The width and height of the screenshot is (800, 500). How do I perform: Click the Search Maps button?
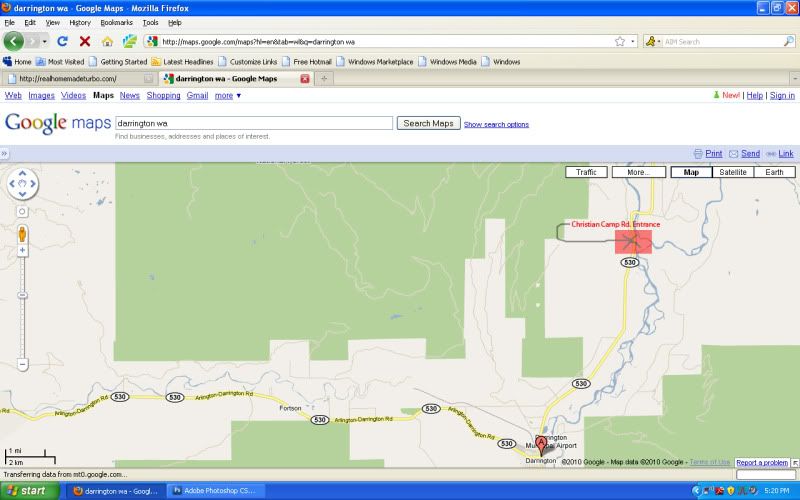pyautogui.click(x=429, y=123)
